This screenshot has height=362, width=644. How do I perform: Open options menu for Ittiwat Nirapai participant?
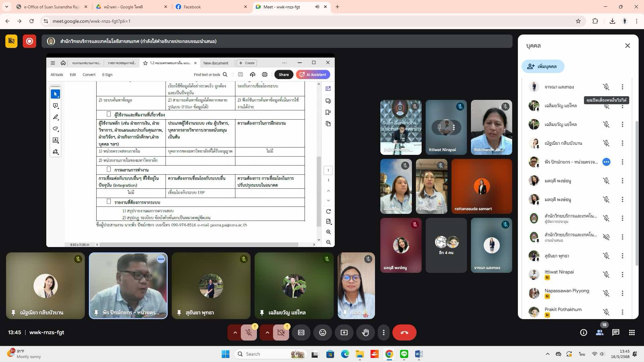point(622,275)
